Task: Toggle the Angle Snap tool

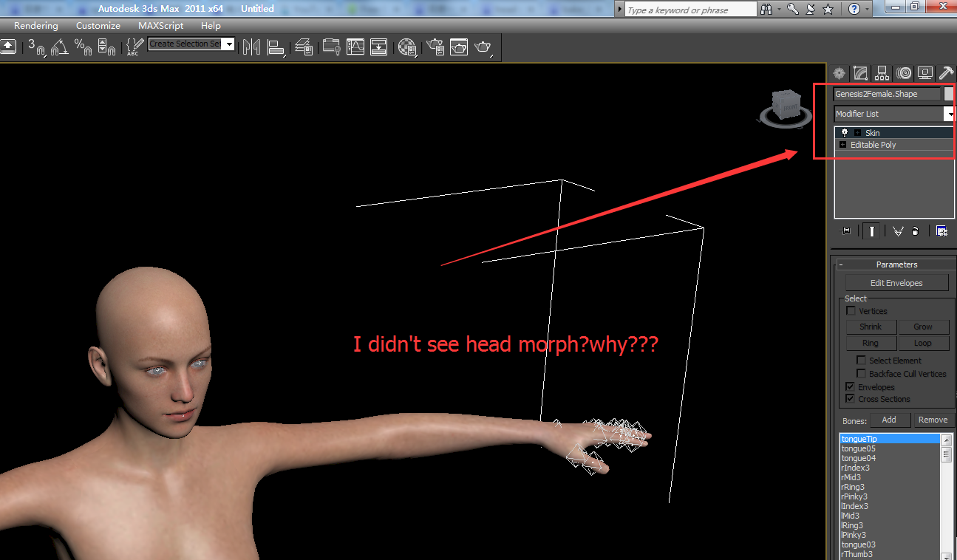Action: (59, 47)
